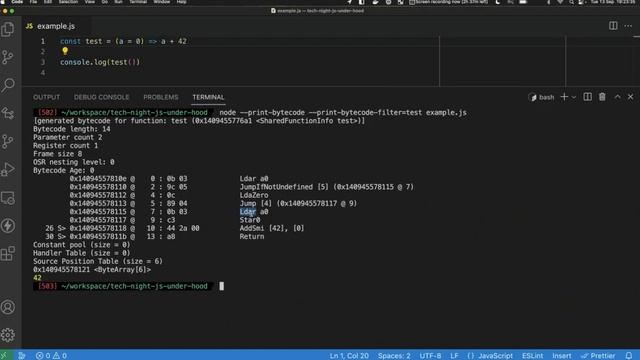The image size is (640, 360).
Task: Open the Source Control view
Action: point(8,57)
